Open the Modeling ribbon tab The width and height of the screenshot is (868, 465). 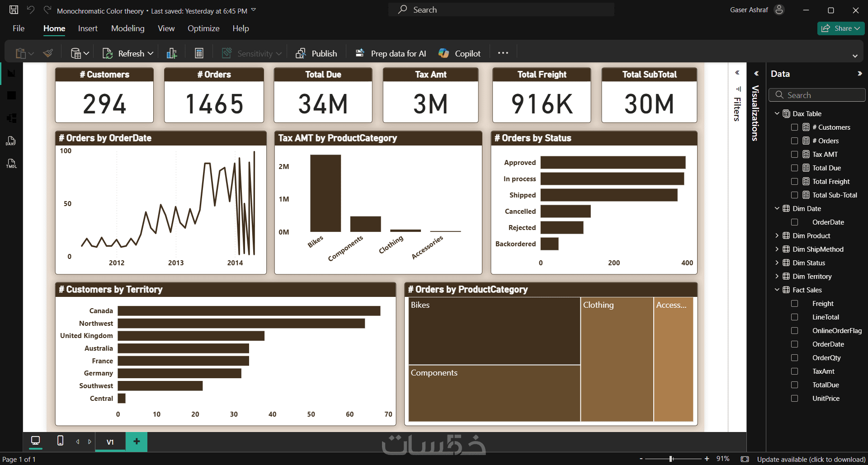coord(128,28)
